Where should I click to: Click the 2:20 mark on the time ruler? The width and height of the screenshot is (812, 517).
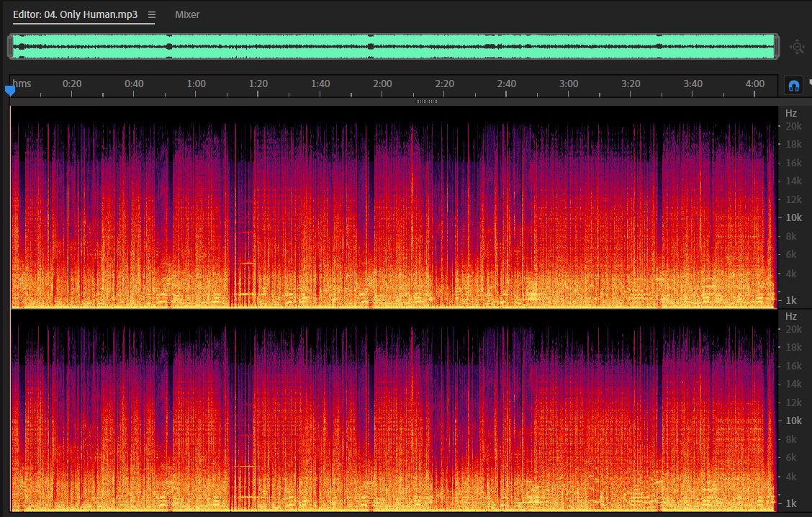pos(445,84)
